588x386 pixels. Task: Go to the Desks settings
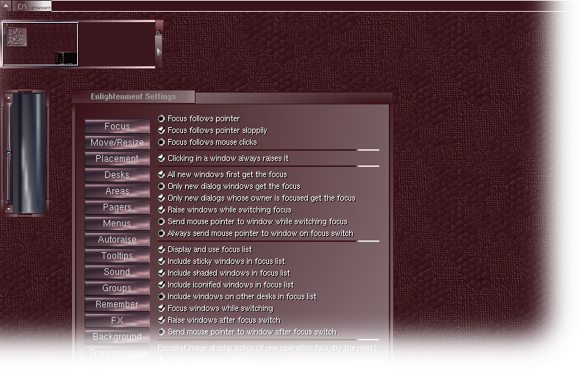coord(117,175)
